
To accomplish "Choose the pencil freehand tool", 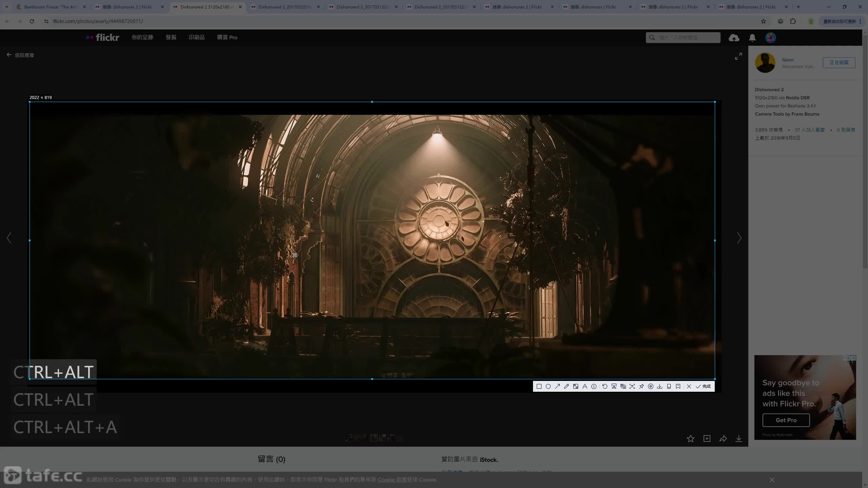I will (567, 386).
